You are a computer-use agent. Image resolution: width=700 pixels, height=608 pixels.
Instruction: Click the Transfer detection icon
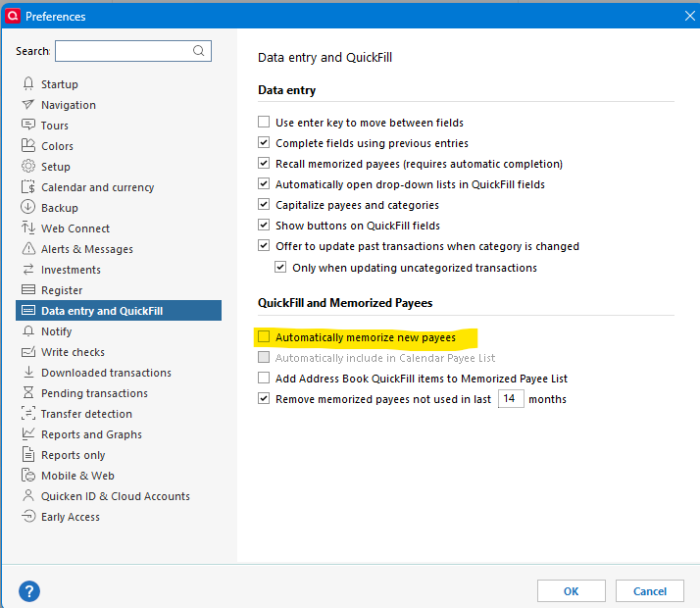pyautogui.click(x=28, y=414)
